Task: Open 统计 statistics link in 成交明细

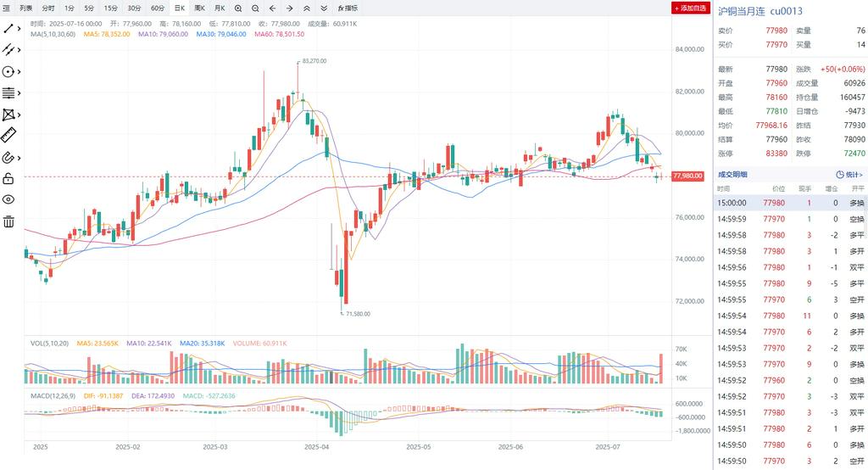Action: [849, 174]
